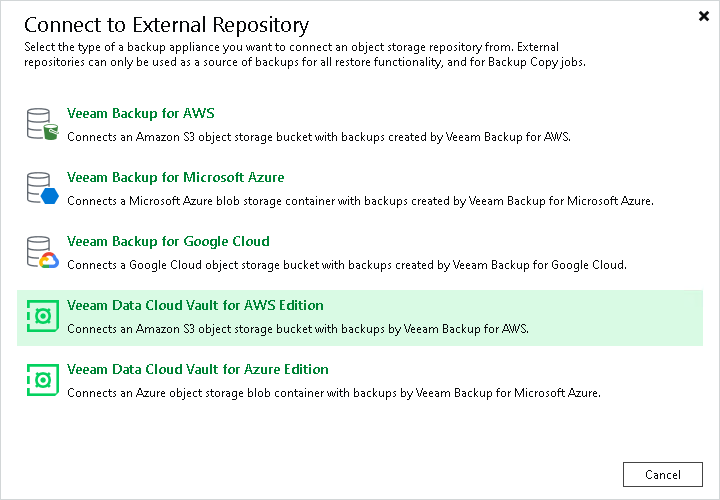720x500 pixels.
Task: Close the dialog with the X button
Action: coord(703,16)
